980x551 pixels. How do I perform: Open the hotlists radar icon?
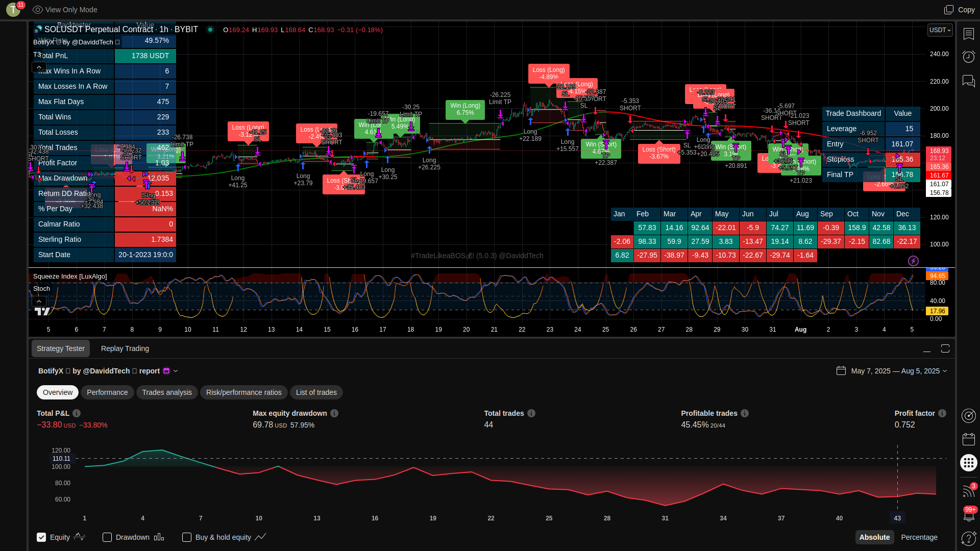click(968, 416)
